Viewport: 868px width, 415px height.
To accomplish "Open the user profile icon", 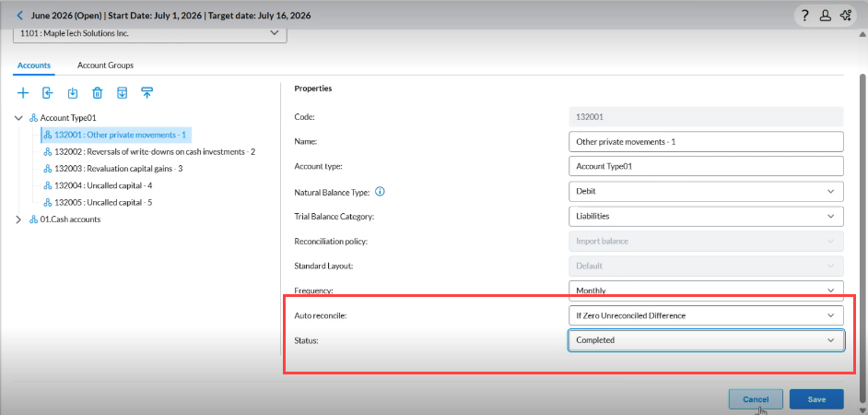I will [826, 16].
